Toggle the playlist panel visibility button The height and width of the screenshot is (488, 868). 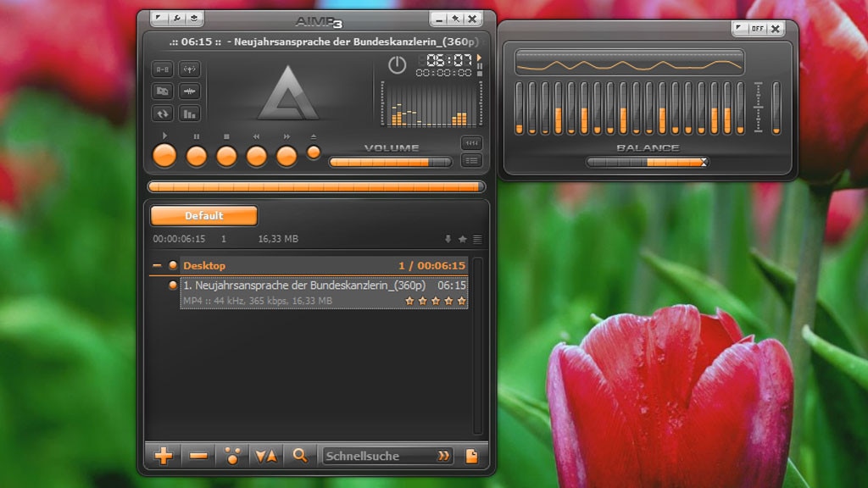point(471,160)
